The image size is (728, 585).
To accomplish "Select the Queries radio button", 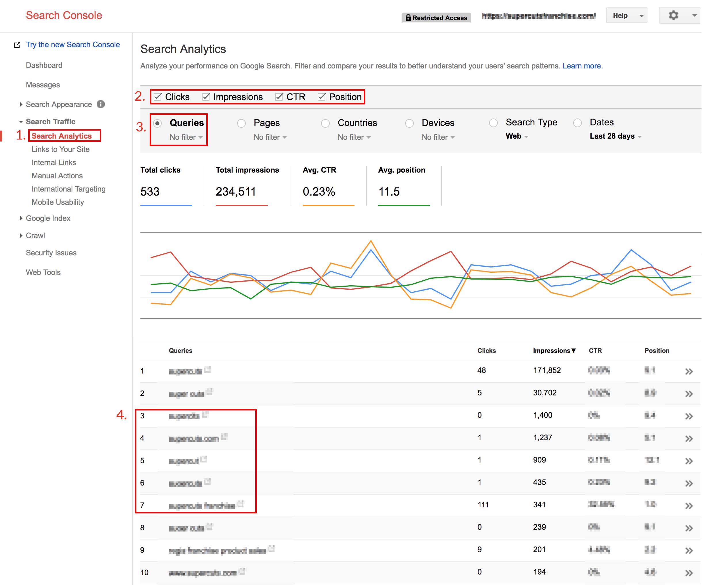I will coord(157,123).
